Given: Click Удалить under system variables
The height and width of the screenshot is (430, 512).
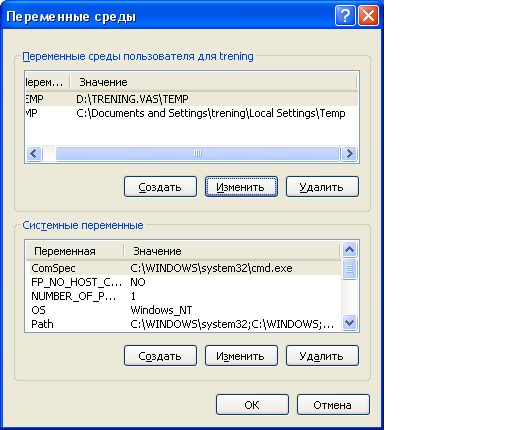Looking at the screenshot, I should point(322,356).
